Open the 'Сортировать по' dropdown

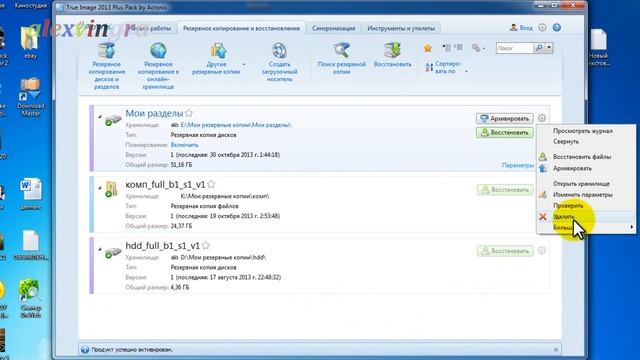tap(447, 68)
